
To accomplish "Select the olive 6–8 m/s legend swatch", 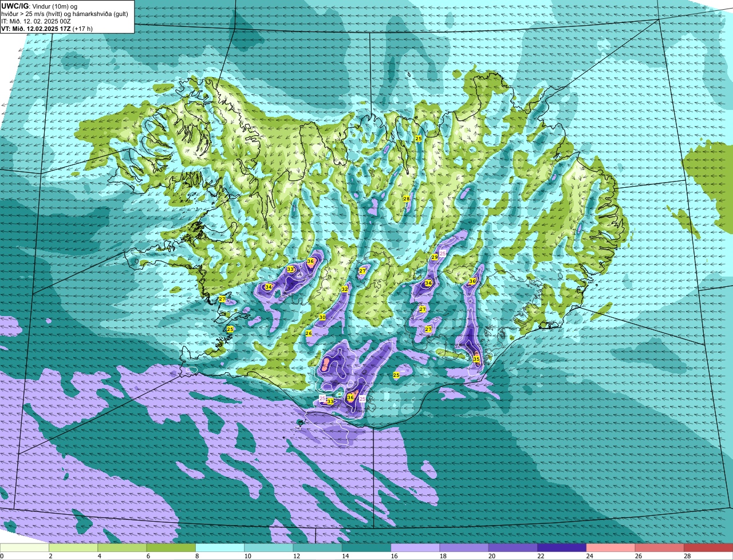I will [171, 547].
